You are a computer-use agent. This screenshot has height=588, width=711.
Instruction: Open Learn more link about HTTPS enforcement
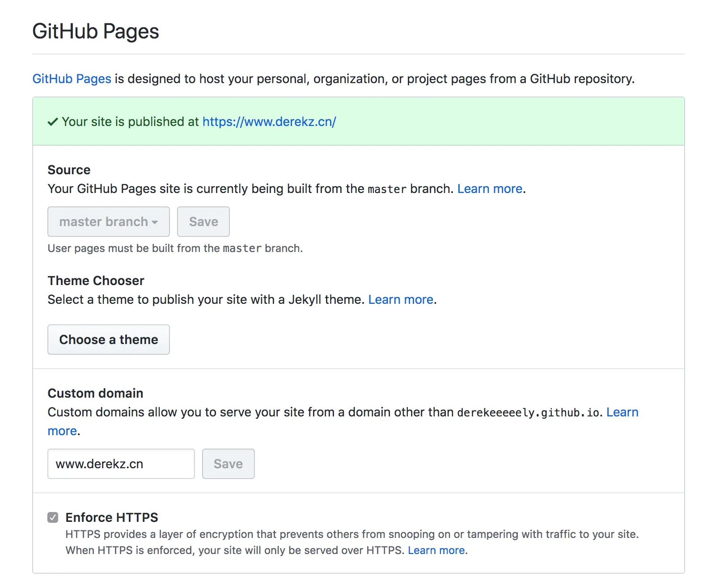click(x=436, y=550)
